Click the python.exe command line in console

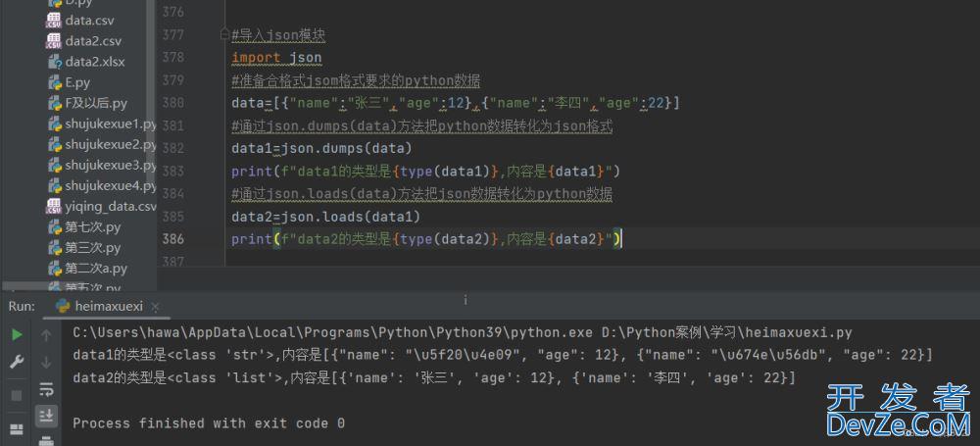point(462,332)
